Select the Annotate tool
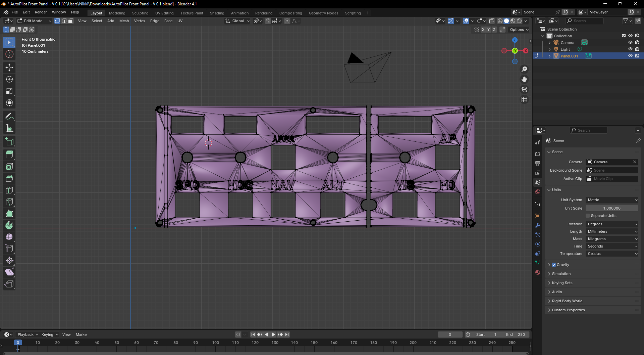 coord(9,117)
